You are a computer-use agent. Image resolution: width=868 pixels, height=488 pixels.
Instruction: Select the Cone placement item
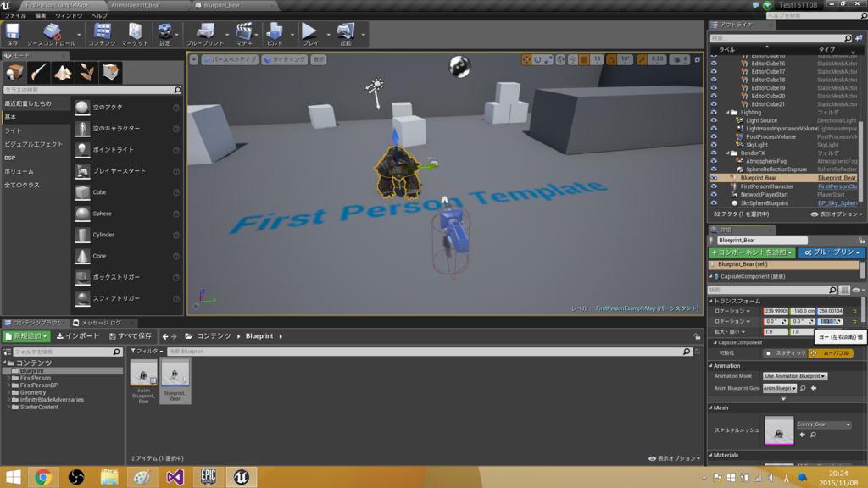pyautogui.click(x=127, y=256)
